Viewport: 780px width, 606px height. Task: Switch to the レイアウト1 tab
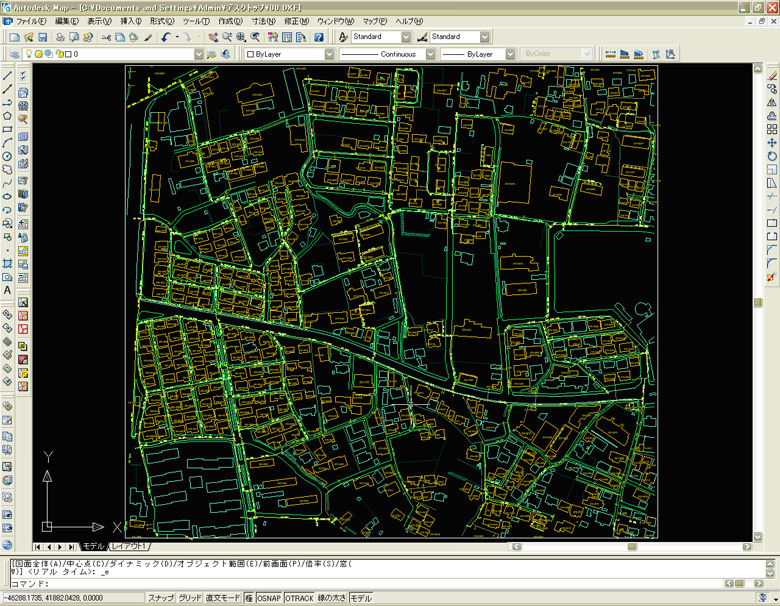tap(128, 547)
